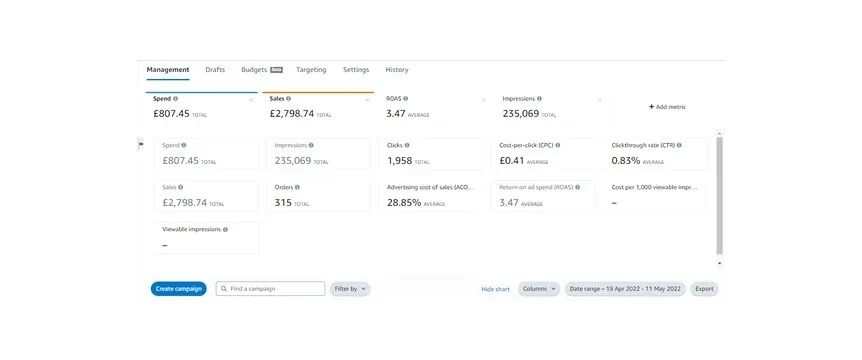Click the metric picker vertical scrollbar
Screen dimensions: 862x360
[720, 196]
